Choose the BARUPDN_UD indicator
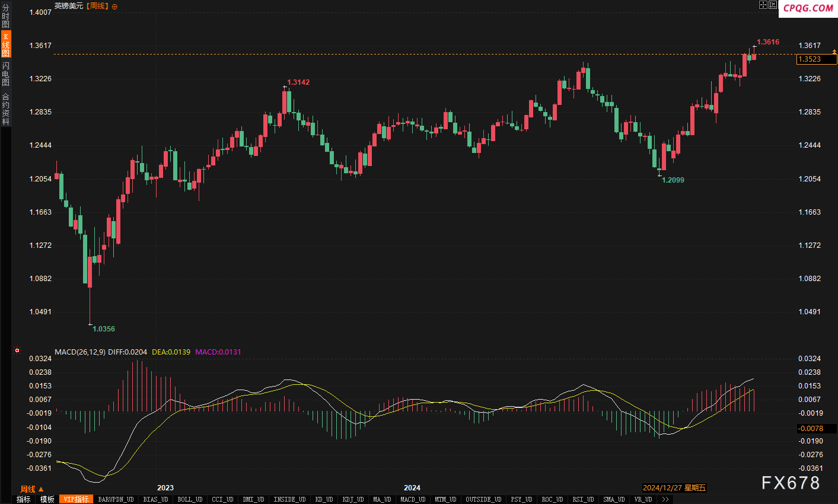Screen dimensions: 838x504 (x=116, y=499)
